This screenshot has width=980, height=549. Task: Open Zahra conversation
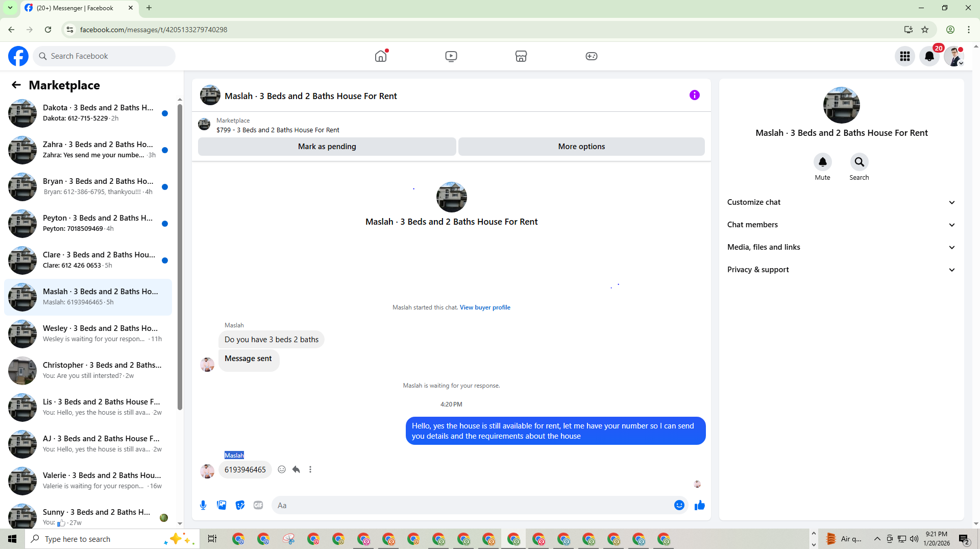88,150
